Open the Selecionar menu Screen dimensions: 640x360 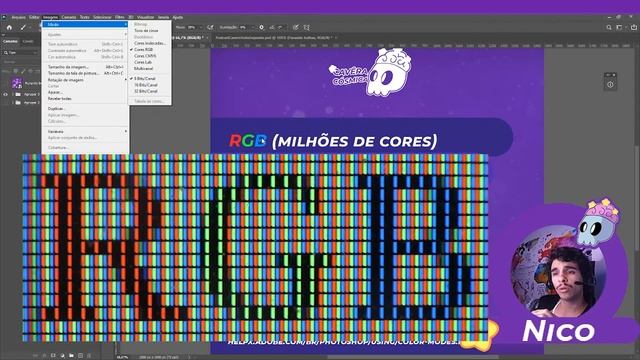(x=102, y=17)
